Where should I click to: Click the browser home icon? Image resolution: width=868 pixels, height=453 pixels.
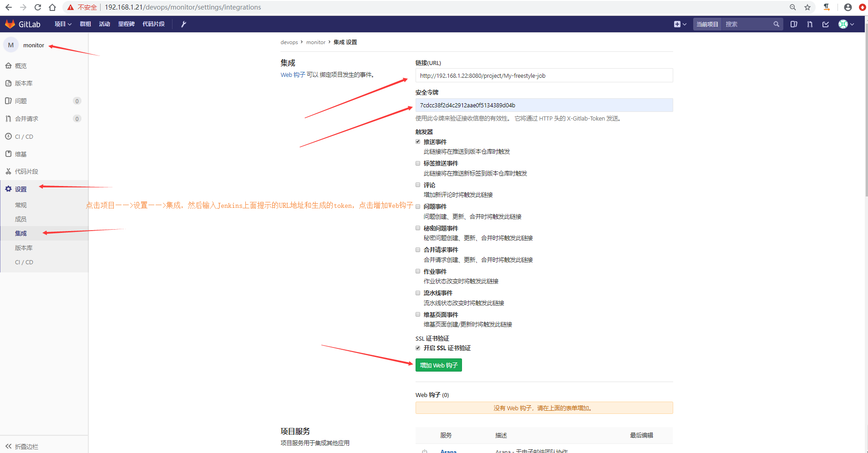pyautogui.click(x=52, y=7)
